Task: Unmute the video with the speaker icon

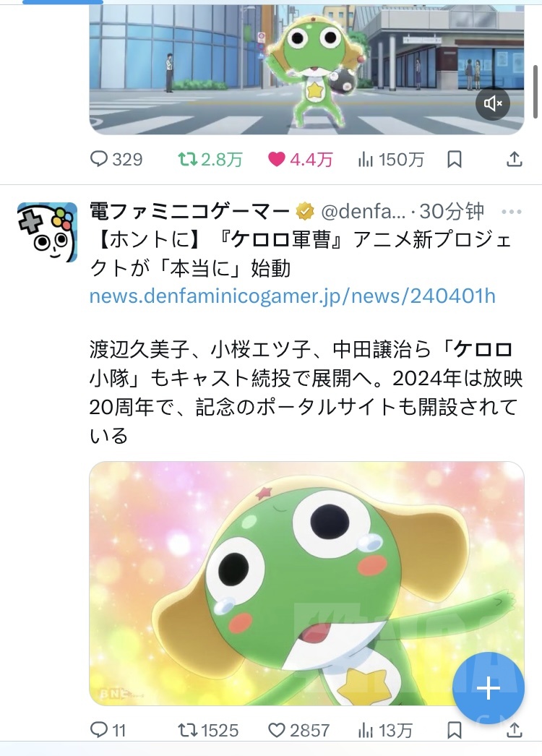Action: pos(493,103)
